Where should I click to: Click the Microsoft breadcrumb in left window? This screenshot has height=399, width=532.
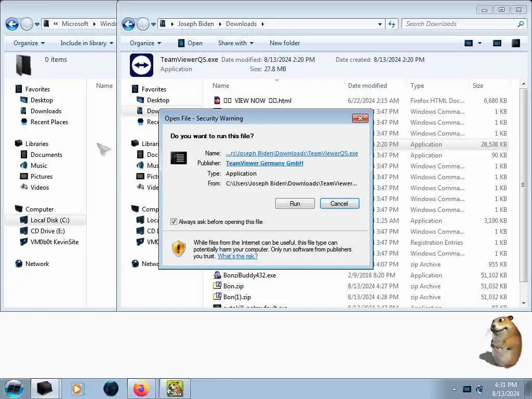pos(75,24)
